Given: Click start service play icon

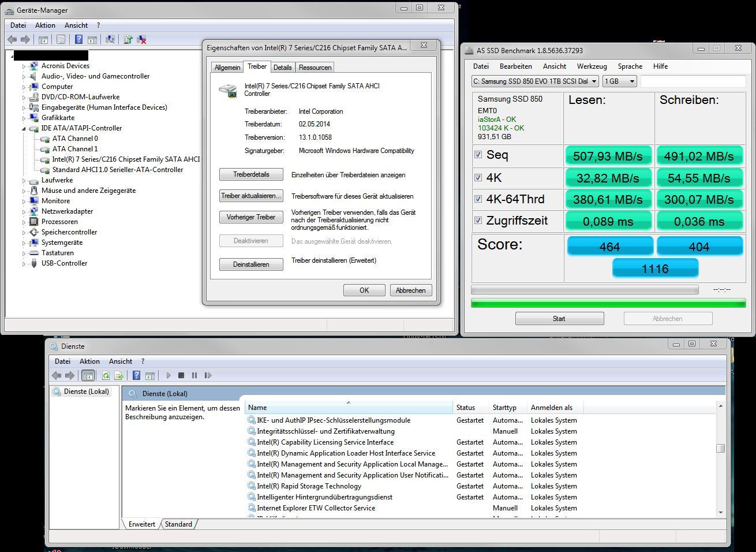Looking at the screenshot, I should point(168,375).
